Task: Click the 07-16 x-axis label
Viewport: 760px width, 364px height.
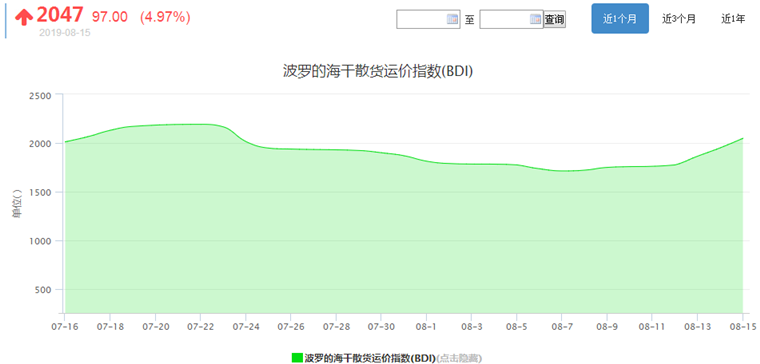Action: click(64, 327)
